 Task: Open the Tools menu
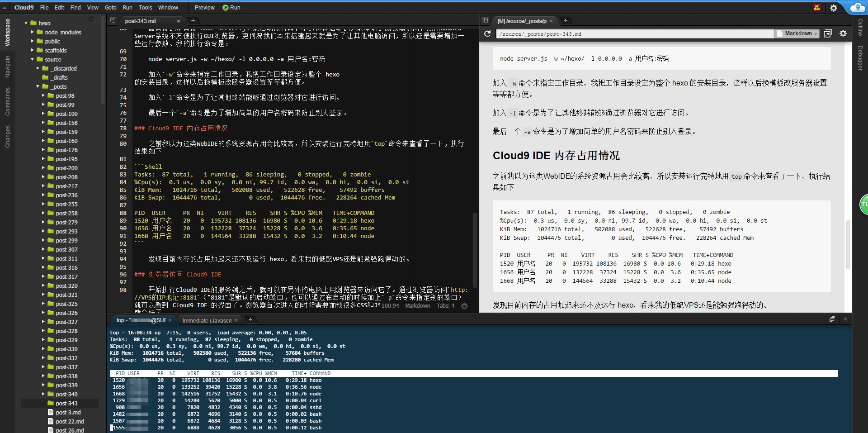click(x=145, y=8)
